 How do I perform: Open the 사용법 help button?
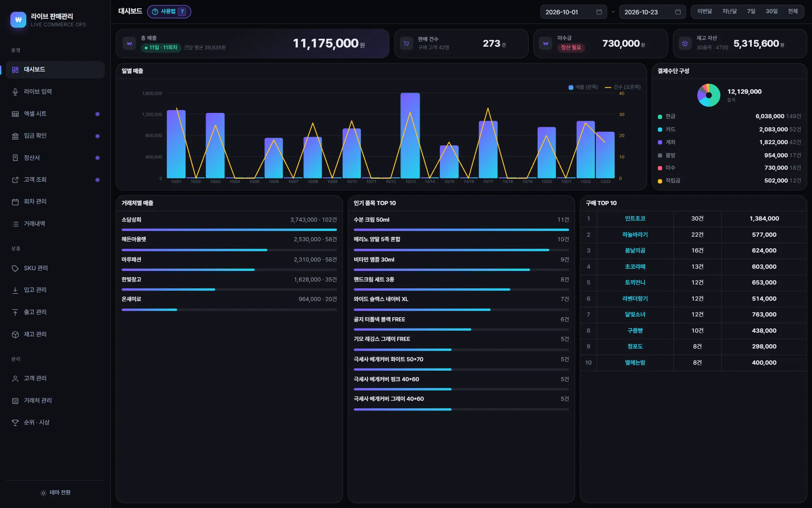click(x=169, y=12)
